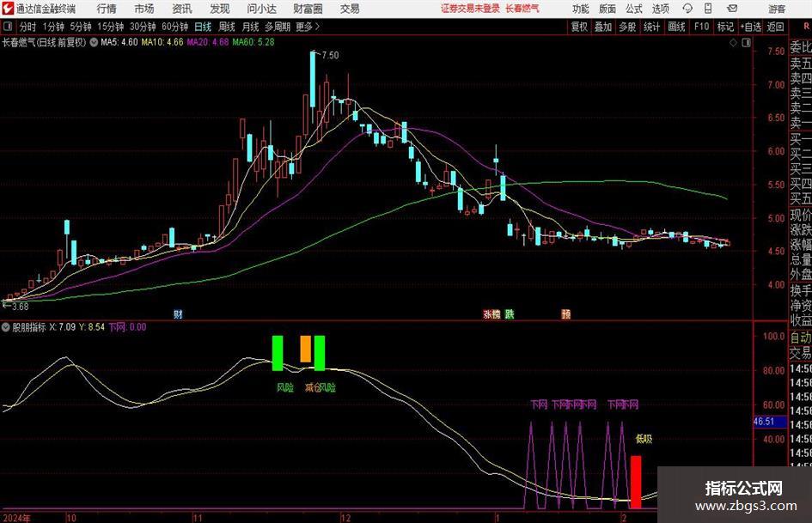The height and width of the screenshot is (523, 812).
Task: Click the MA10: 4.66 indicator label
Action: pyautogui.click(x=162, y=42)
